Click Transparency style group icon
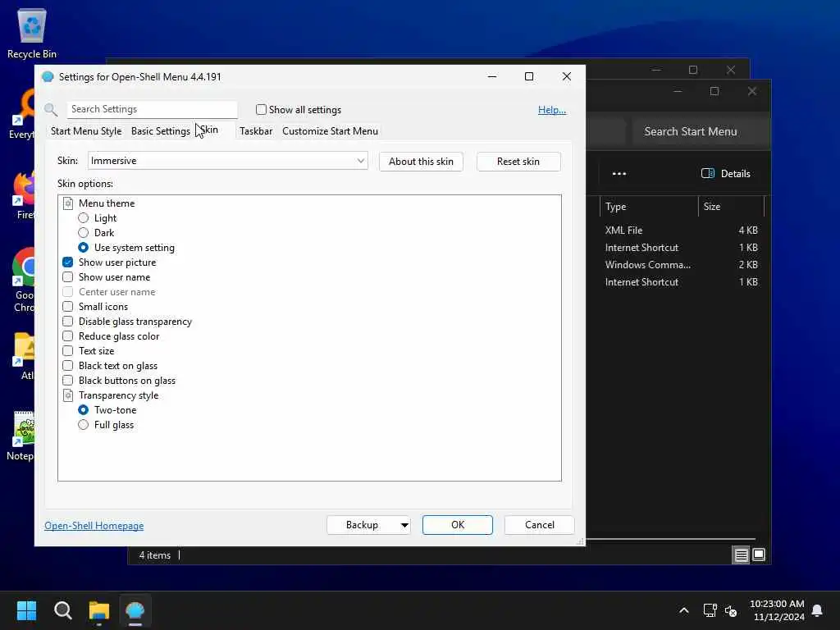Viewport: 840px width, 630px height. point(68,395)
